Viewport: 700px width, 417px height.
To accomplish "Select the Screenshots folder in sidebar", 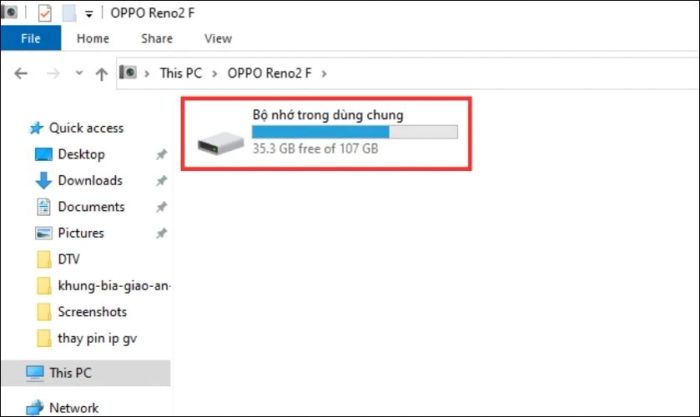I will click(92, 311).
